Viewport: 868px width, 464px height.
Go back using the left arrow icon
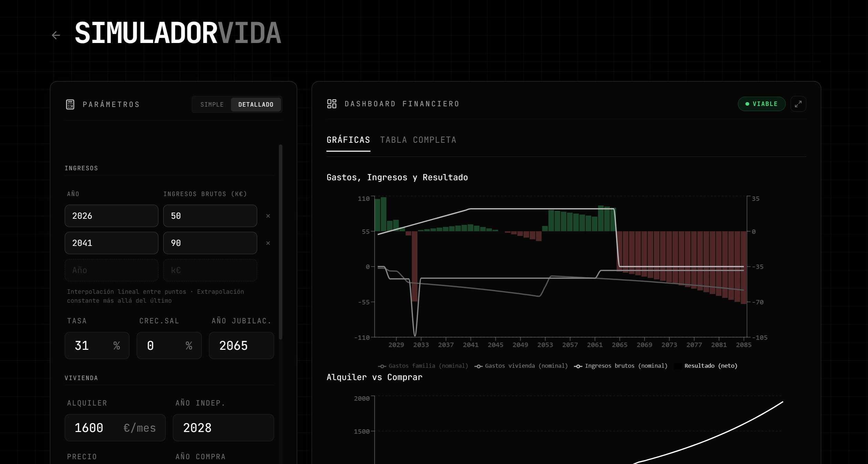pos(56,35)
